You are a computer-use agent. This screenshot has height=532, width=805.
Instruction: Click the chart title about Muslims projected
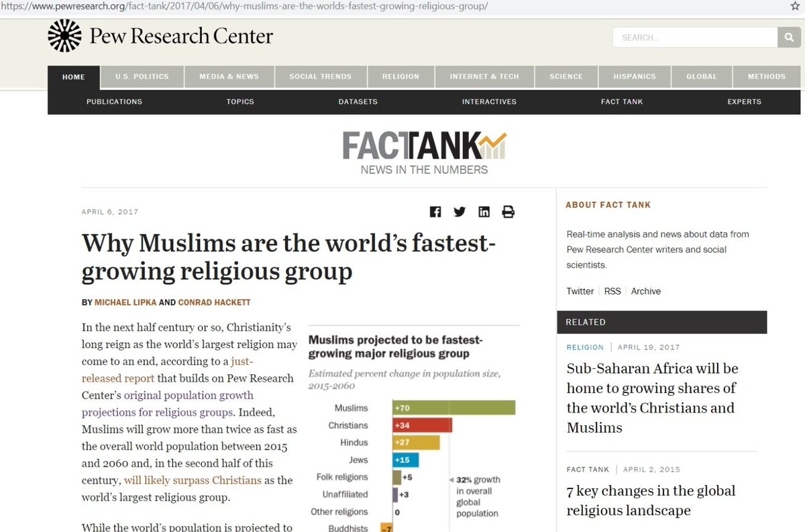(x=396, y=347)
